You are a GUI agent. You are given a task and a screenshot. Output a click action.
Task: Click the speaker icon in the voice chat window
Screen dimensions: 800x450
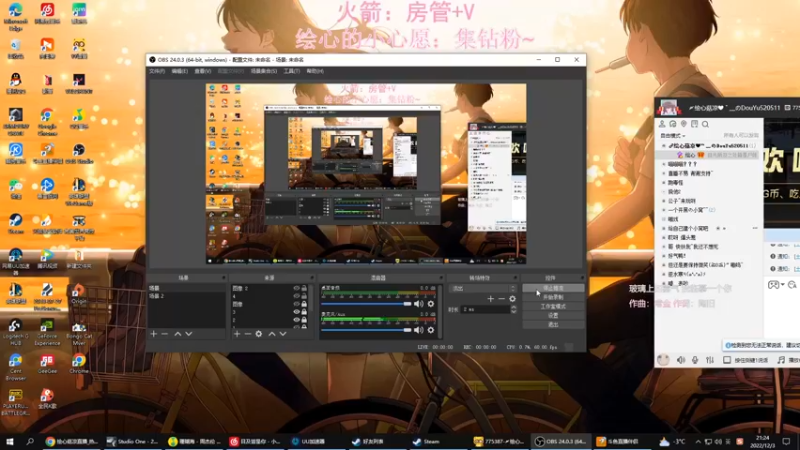point(681,360)
